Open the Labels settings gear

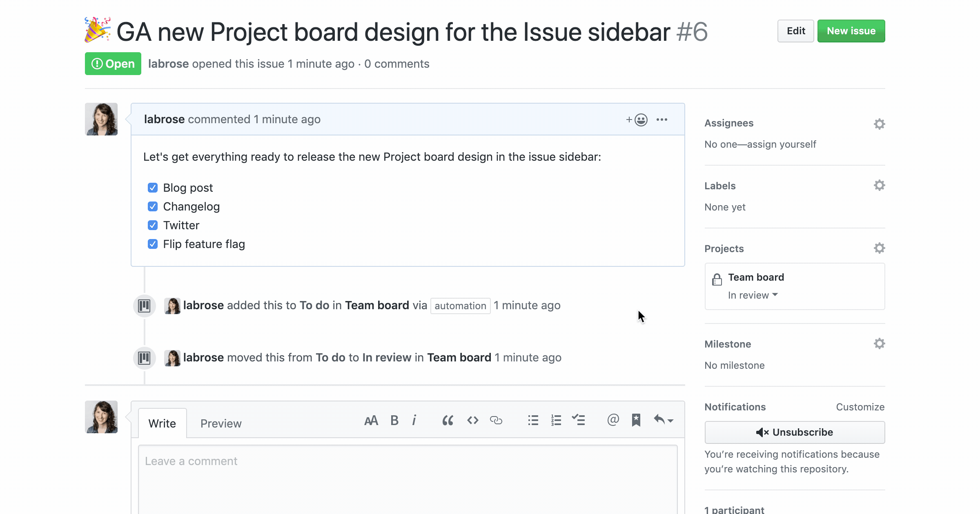click(x=880, y=185)
